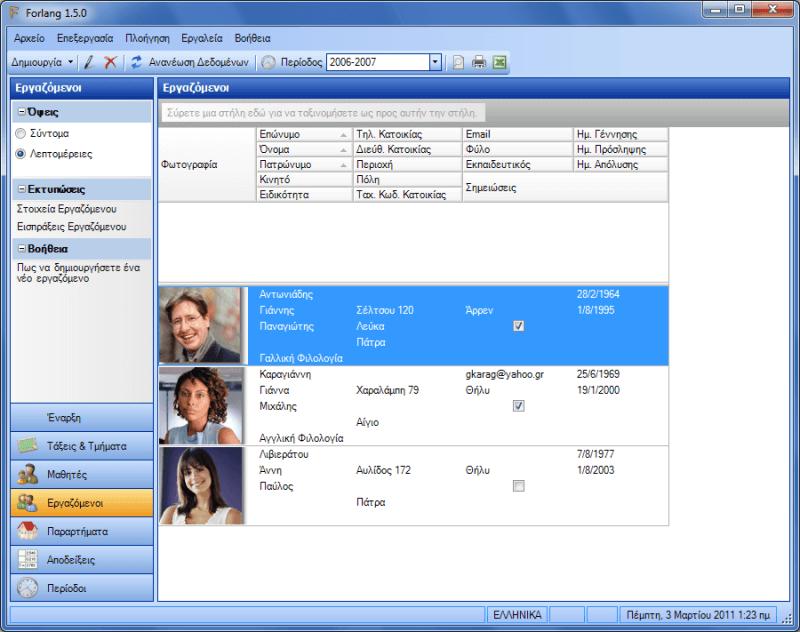Click the photo of Καραγιάννη employee
Image resolution: width=800 pixels, height=632 pixels.
tap(201, 405)
